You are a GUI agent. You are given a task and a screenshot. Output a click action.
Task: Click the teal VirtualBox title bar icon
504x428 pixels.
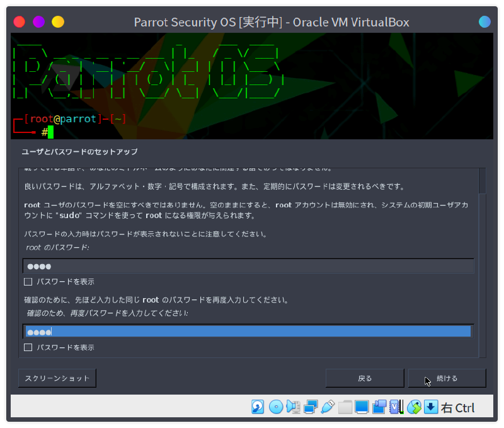coord(484,21)
